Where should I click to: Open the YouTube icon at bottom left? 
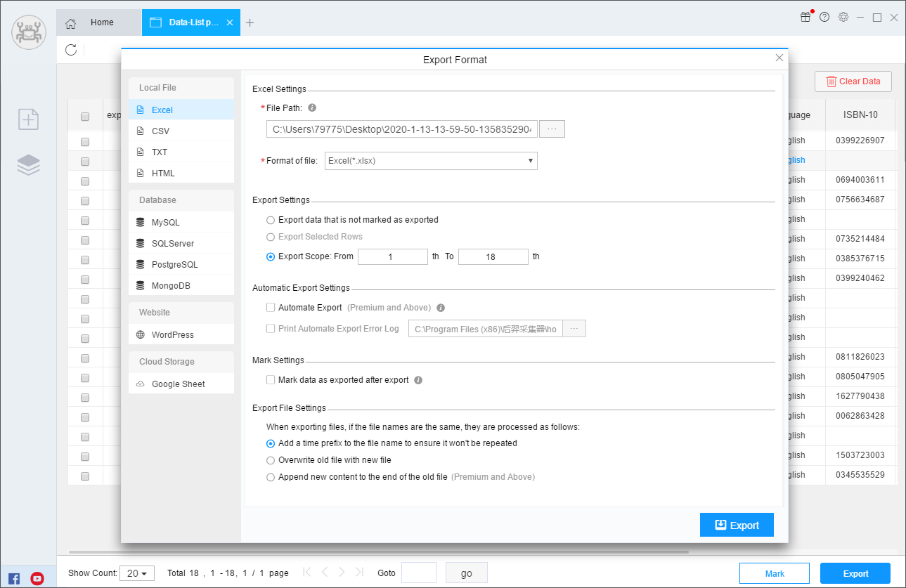click(37, 579)
